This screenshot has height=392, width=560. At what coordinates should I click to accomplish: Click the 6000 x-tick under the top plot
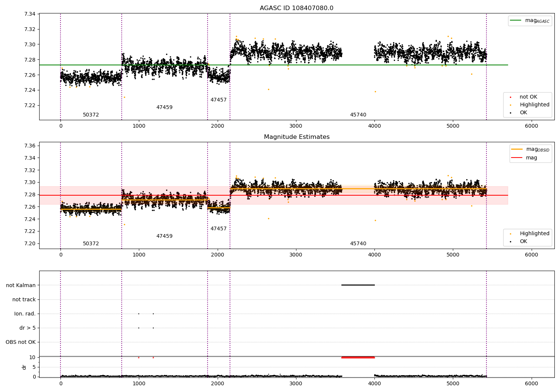tap(532, 126)
